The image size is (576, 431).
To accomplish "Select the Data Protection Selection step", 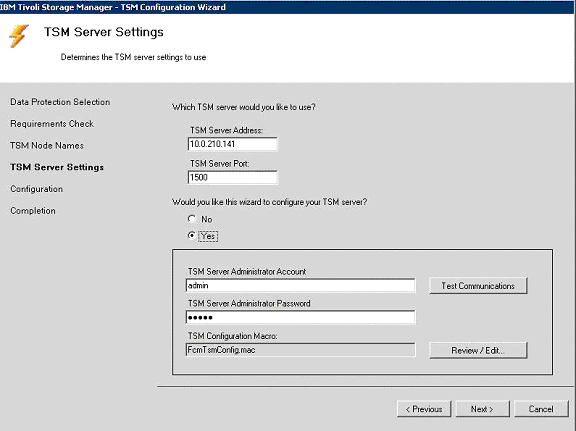I will (x=60, y=102).
